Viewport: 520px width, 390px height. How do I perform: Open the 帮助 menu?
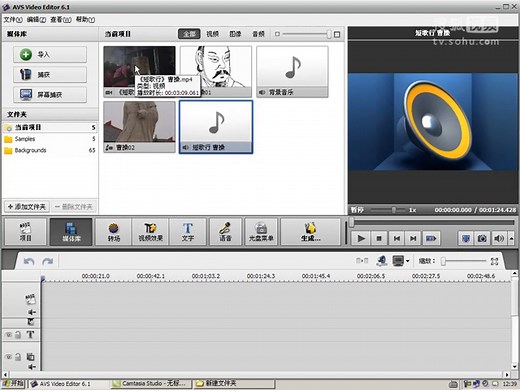point(85,20)
